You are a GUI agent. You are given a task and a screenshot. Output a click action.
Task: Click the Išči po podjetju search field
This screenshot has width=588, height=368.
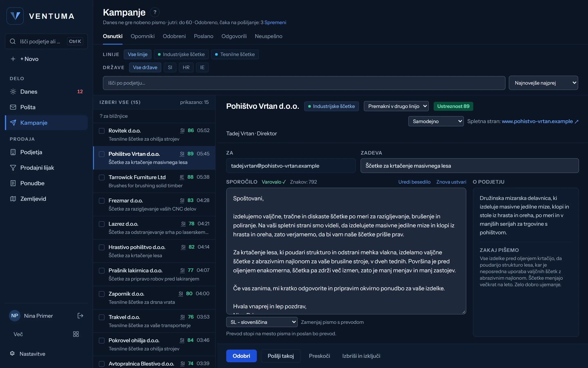(304, 83)
